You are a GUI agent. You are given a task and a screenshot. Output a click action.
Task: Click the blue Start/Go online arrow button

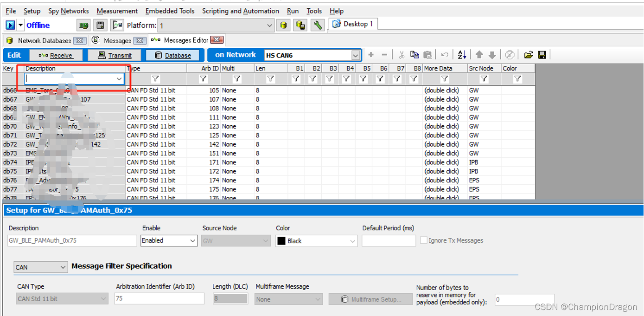pyautogui.click(x=10, y=25)
